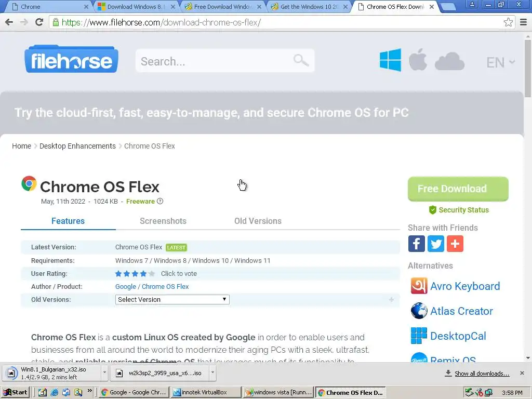
Task: Go back using the browser back arrow
Action: (x=9, y=22)
